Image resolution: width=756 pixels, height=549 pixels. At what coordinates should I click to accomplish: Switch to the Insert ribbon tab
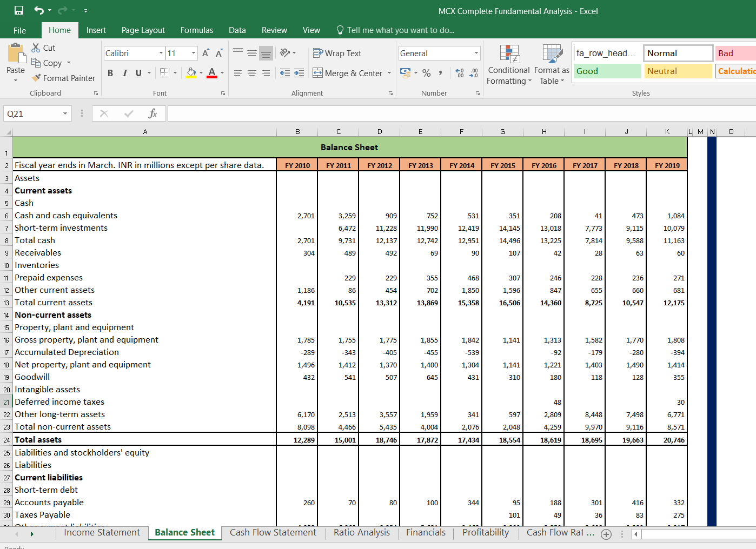point(96,30)
